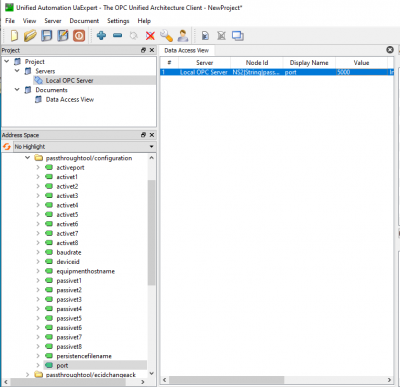The width and height of the screenshot is (400, 387).
Task: Close the Data Access View document
Action: (x=390, y=50)
